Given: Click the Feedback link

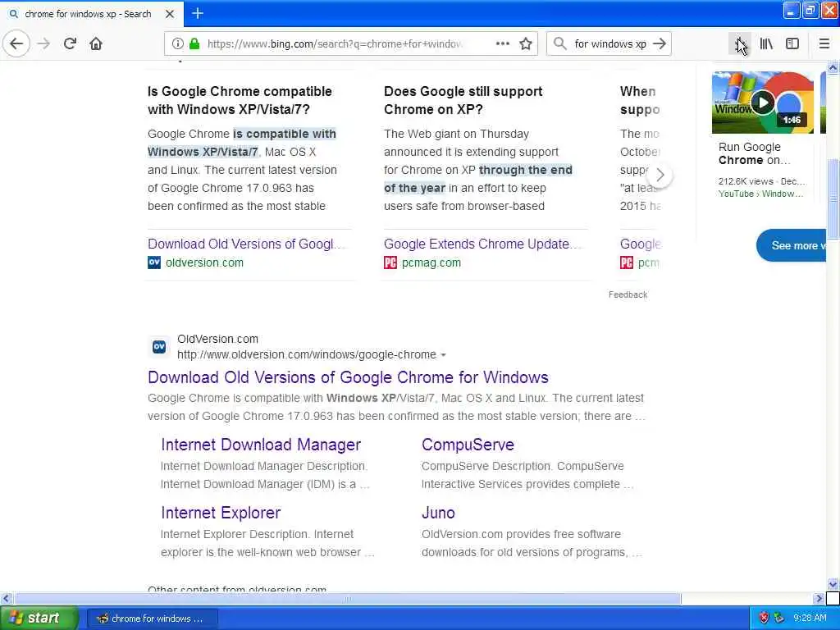Looking at the screenshot, I should click(x=628, y=294).
